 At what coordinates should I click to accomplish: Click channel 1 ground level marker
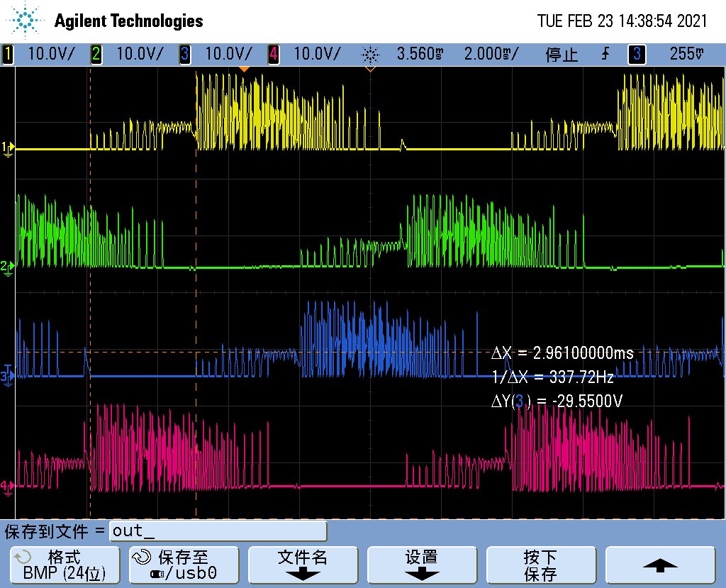(7, 149)
